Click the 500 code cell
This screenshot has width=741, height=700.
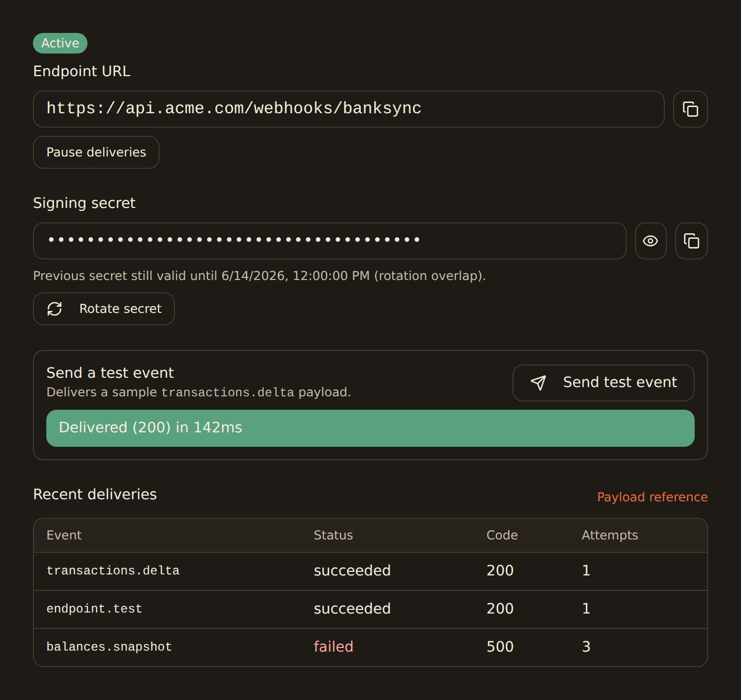(x=500, y=647)
